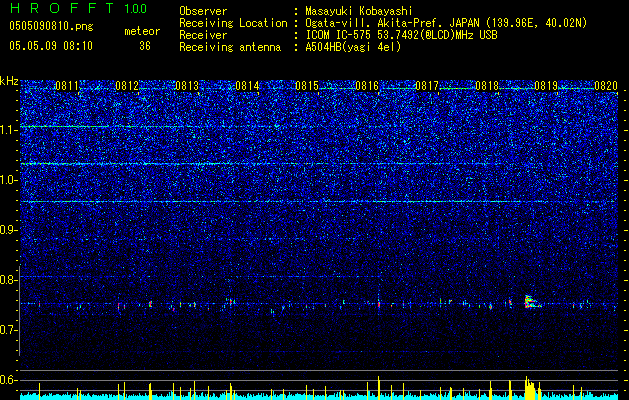Click the 0815 time marker

pyautogui.click(x=307, y=85)
